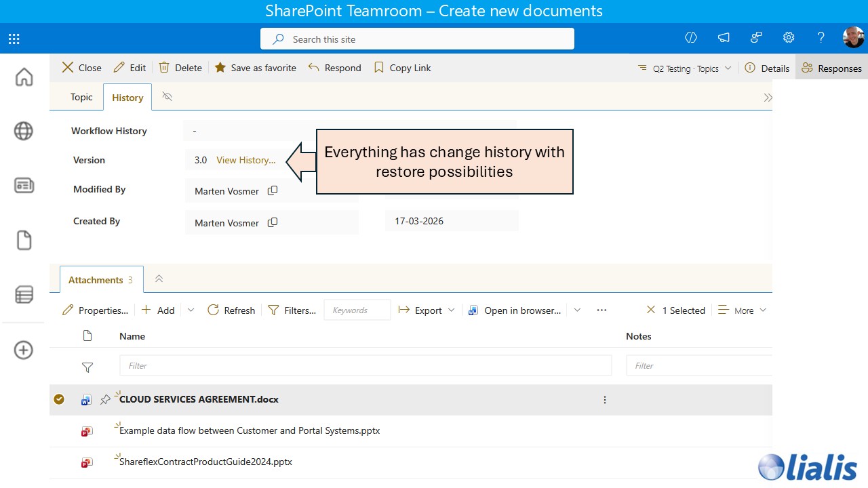Click the Help question mark icon
Screen dimensions: 868x488
821,38
